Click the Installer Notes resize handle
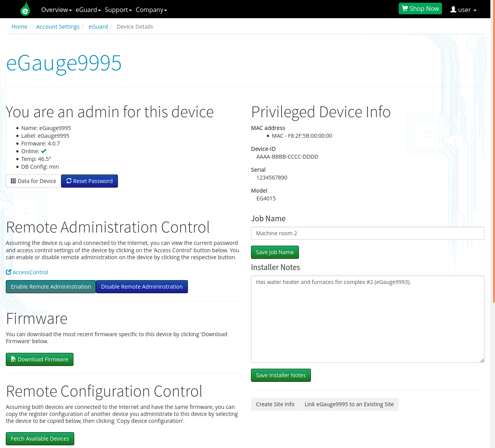This screenshot has width=495, height=448. [x=482, y=360]
